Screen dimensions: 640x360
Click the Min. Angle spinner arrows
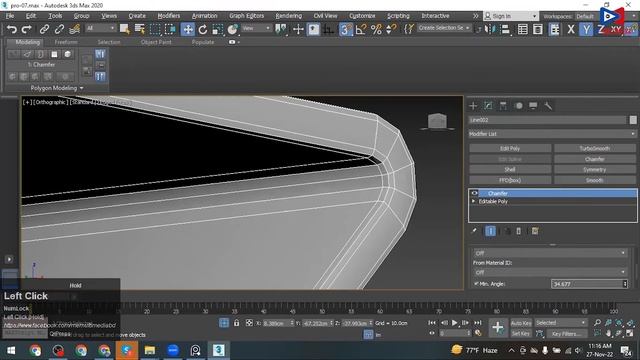[625, 284]
